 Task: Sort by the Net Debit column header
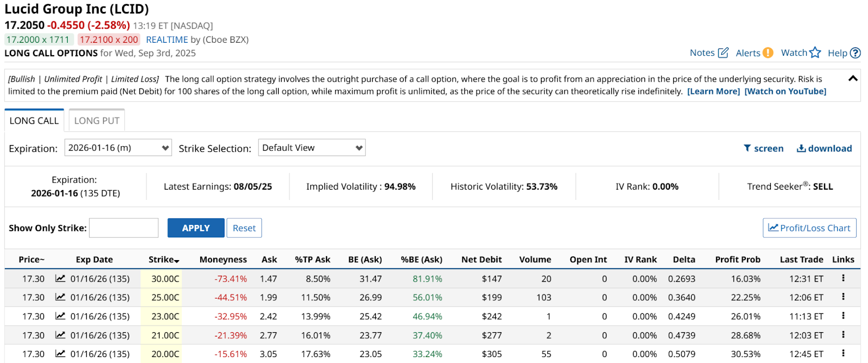(x=482, y=260)
